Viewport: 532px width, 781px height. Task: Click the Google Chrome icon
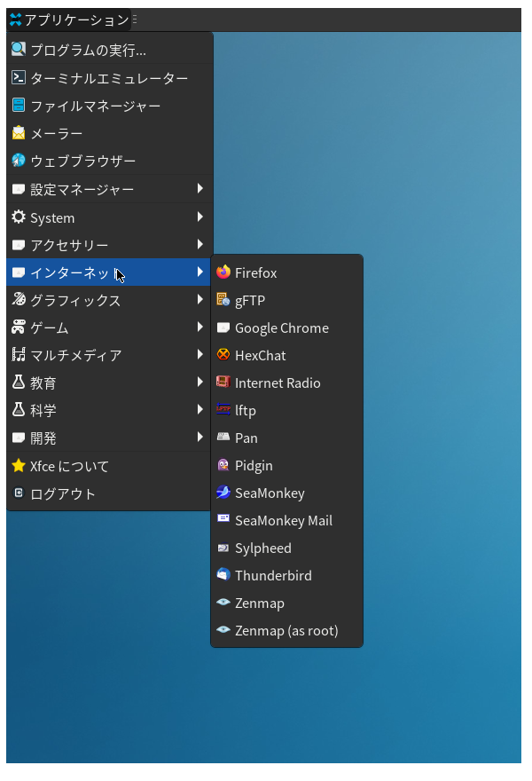coord(223,327)
